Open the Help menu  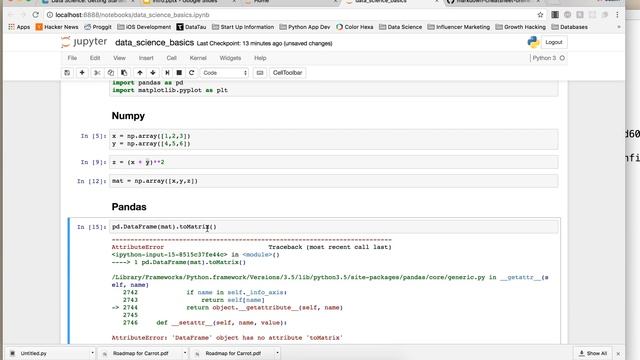(260, 58)
